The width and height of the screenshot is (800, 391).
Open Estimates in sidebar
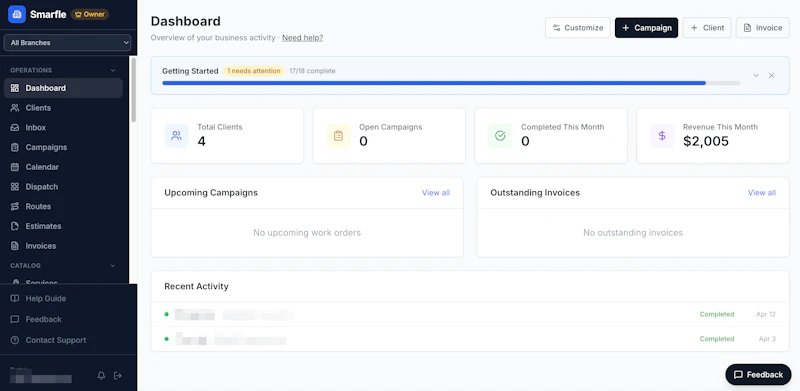(x=63, y=226)
